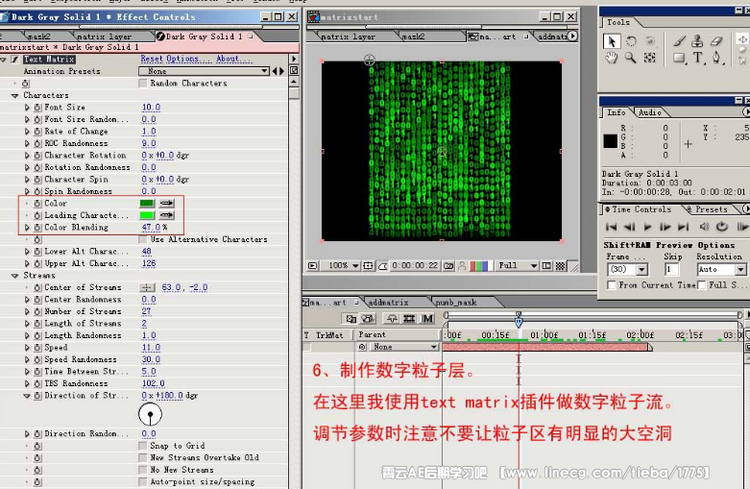
Task: Open the 100% magnification dropdown
Action: (x=343, y=266)
